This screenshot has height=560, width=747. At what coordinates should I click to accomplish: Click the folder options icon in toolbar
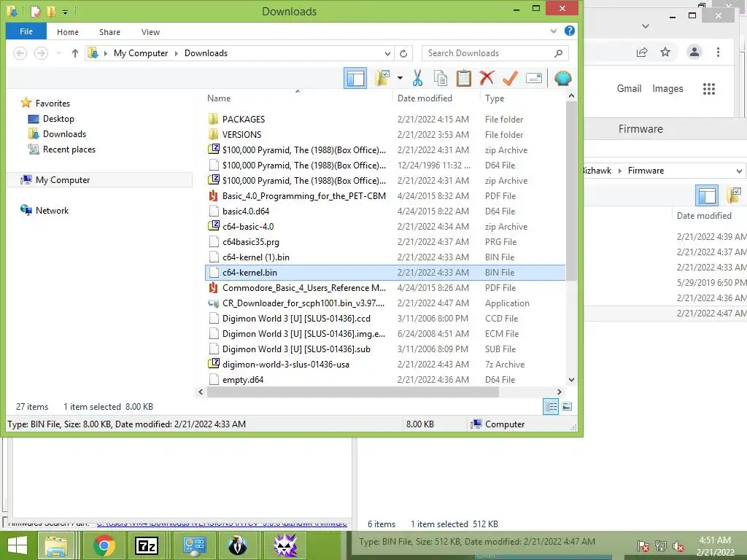point(382,78)
